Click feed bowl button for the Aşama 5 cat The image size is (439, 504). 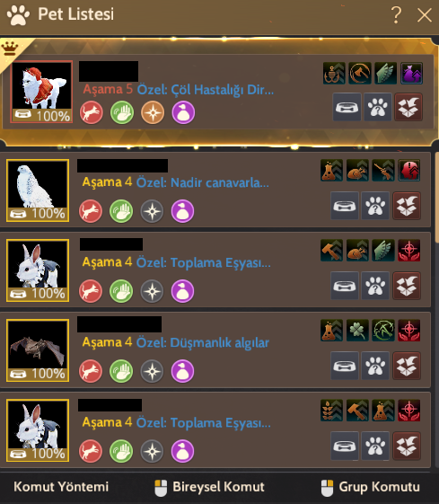tap(347, 107)
